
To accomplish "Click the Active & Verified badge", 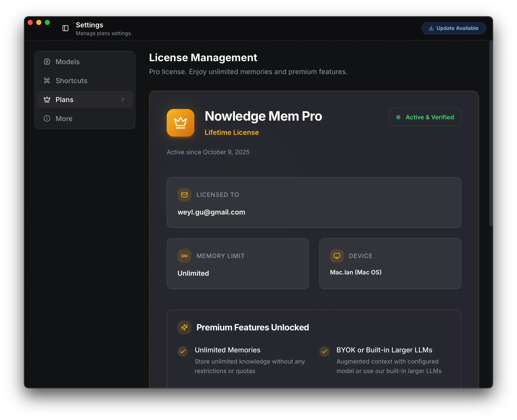I will point(425,117).
